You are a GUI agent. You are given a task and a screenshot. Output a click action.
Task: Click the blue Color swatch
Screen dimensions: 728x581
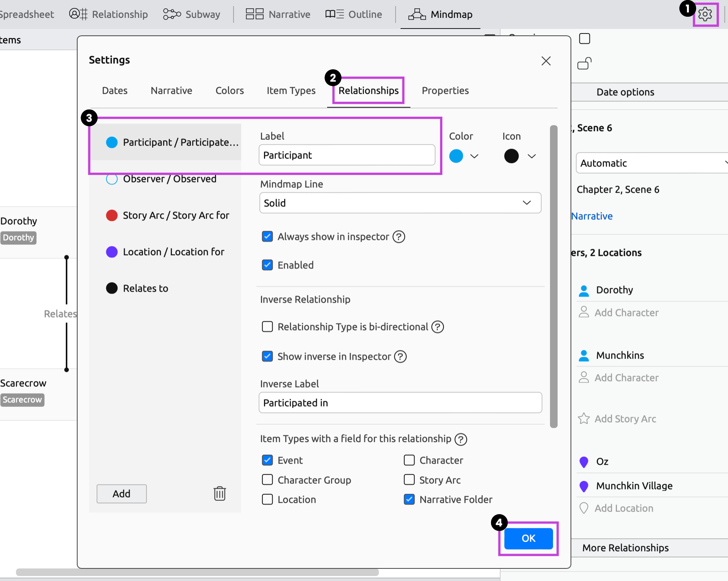(x=456, y=156)
